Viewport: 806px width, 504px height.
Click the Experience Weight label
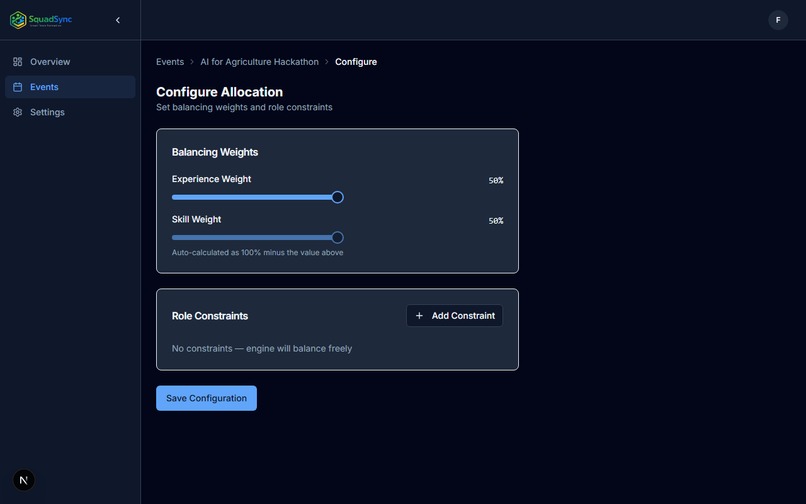[211, 179]
